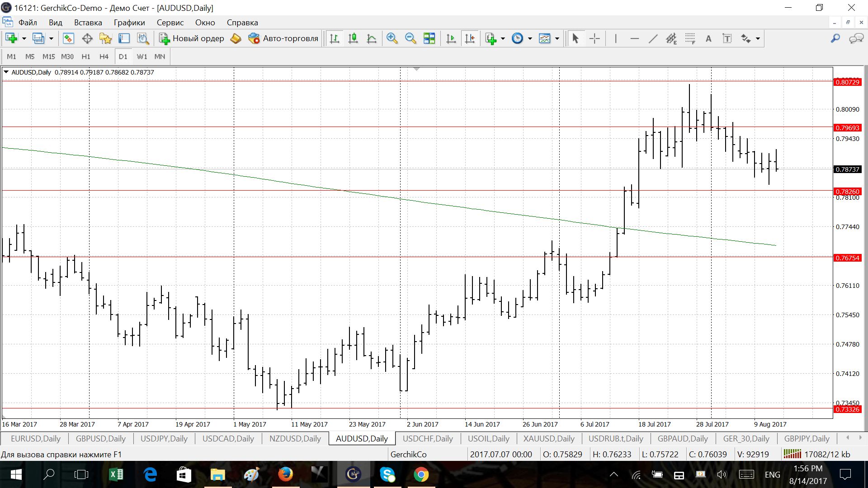Screen dimensions: 868x488
Task: Select the Fibonacci retracement tool
Action: click(x=690, y=38)
